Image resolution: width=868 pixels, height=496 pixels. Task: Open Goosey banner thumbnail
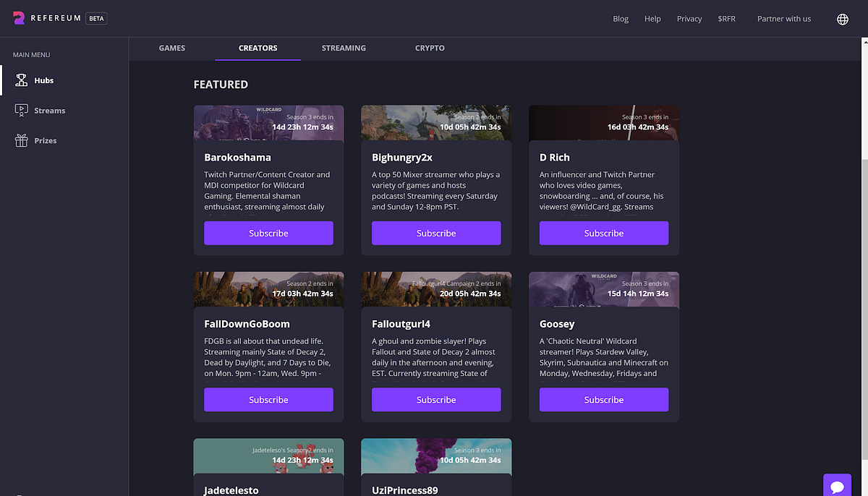tap(604, 289)
